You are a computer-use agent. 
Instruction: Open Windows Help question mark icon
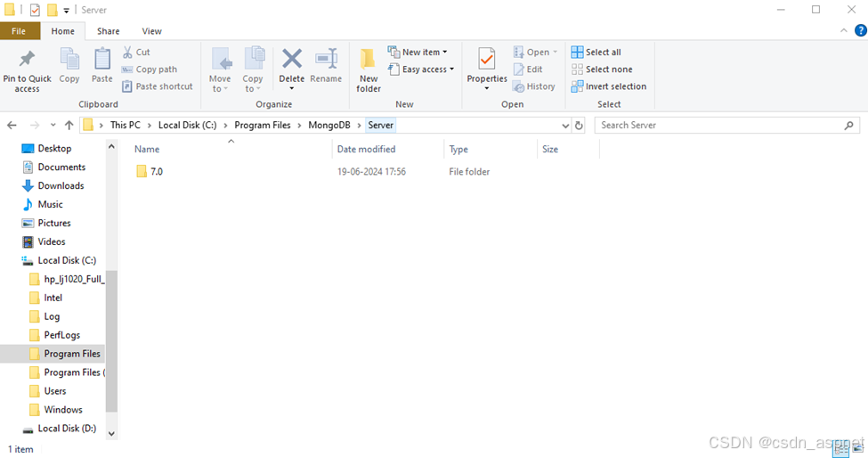point(860,30)
